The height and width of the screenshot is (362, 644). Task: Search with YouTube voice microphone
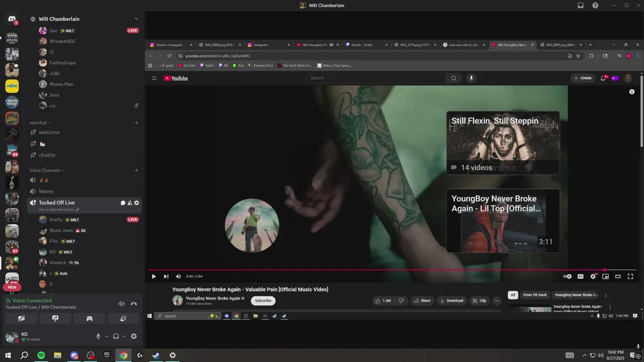tap(471, 78)
